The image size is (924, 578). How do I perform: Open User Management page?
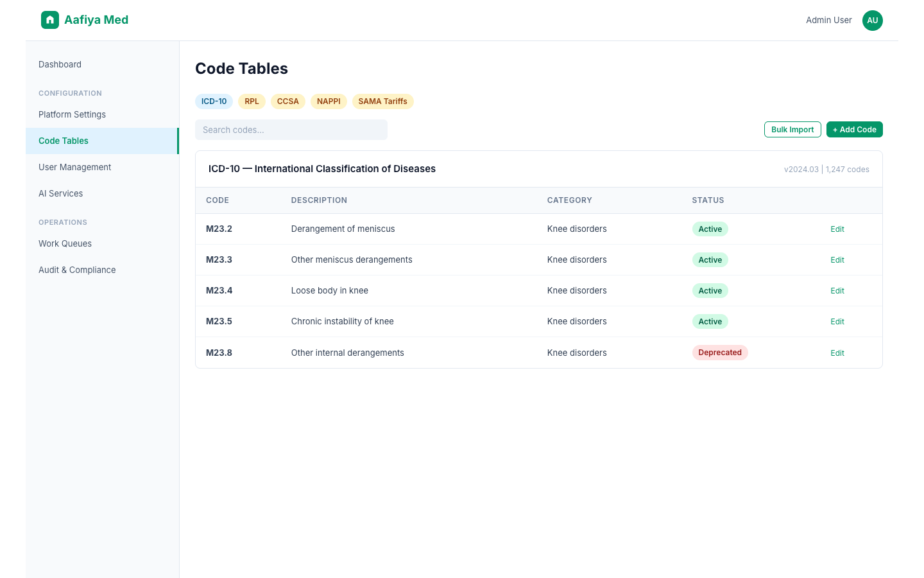[x=102, y=167]
